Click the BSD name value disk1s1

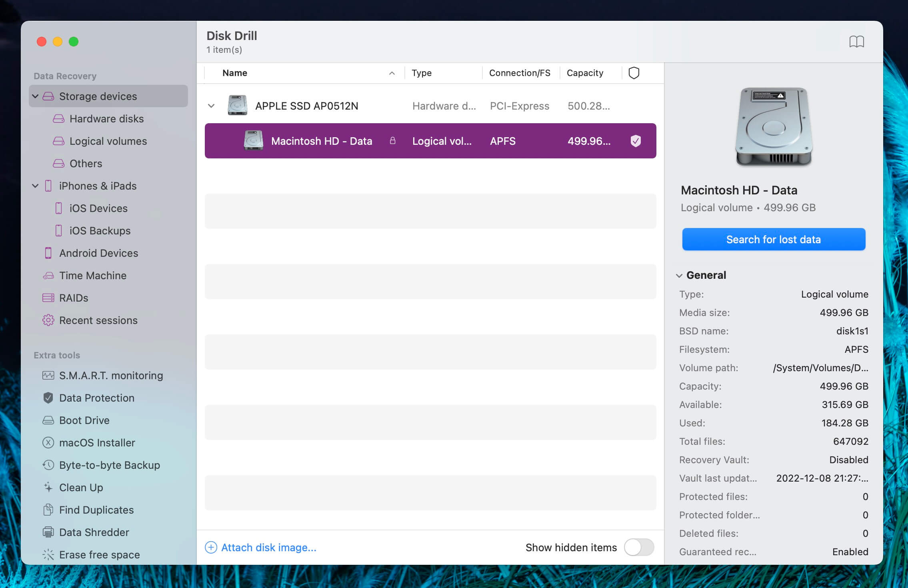tap(852, 331)
